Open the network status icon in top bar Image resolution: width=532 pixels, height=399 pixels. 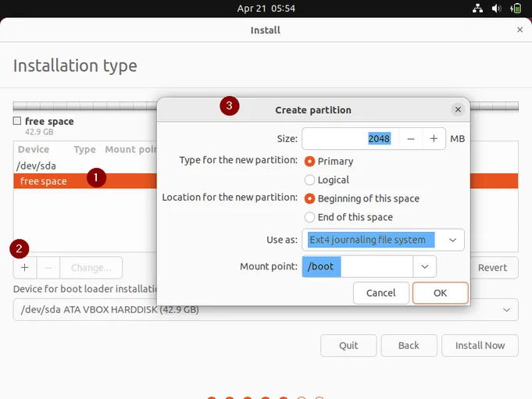click(x=478, y=9)
